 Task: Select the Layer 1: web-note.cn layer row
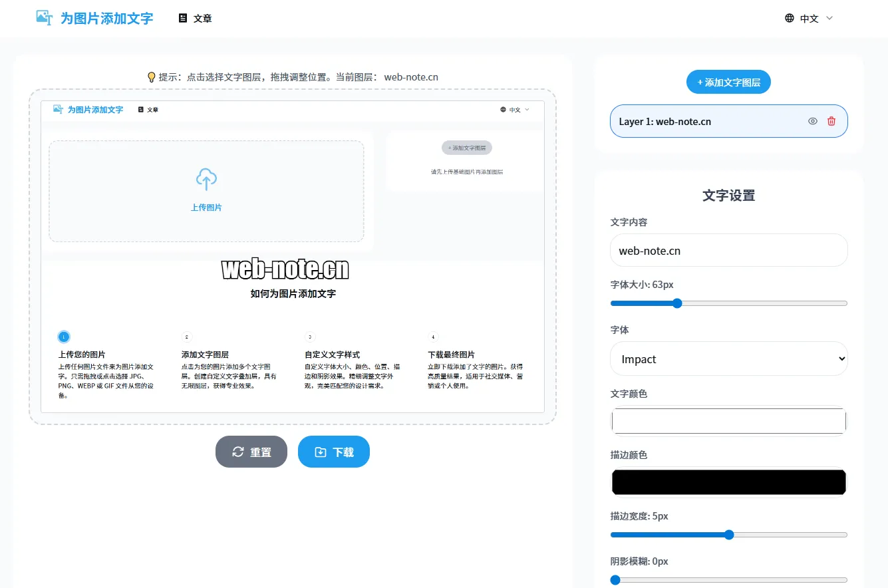click(705, 121)
